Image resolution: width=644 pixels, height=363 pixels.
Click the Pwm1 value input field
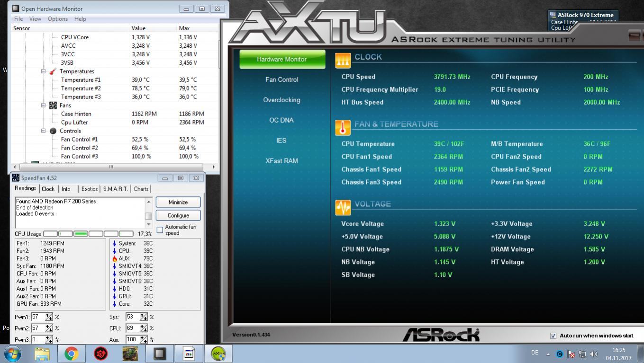[38, 317]
